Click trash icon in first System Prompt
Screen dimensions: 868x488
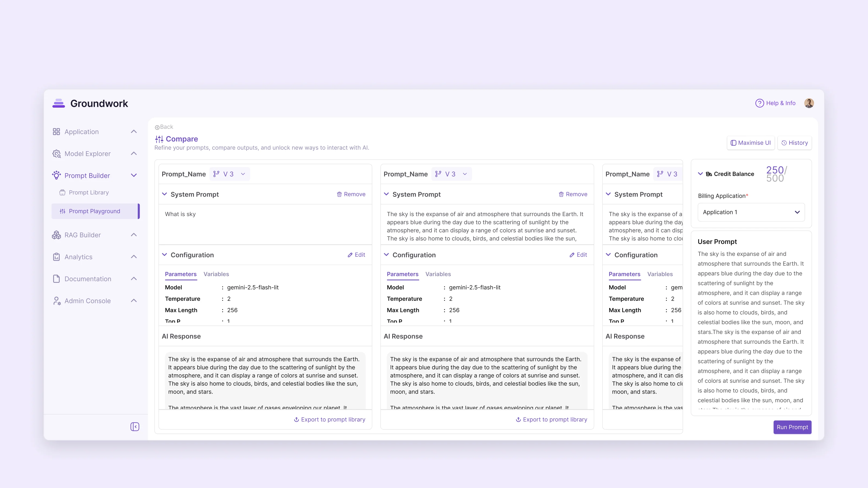pyautogui.click(x=339, y=194)
